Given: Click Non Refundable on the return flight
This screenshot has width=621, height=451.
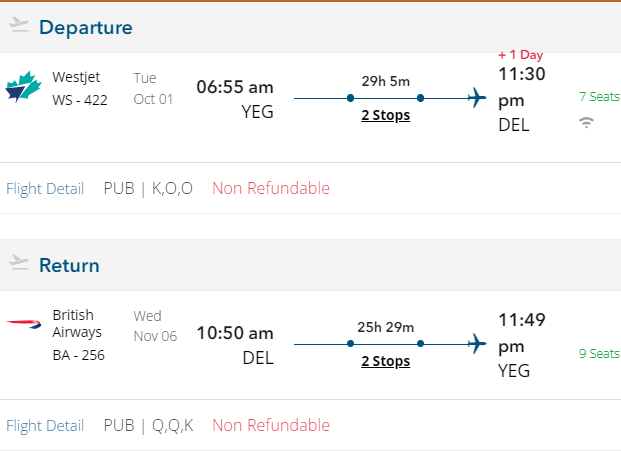Looking at the screenshot, I should tap(270, 426).
